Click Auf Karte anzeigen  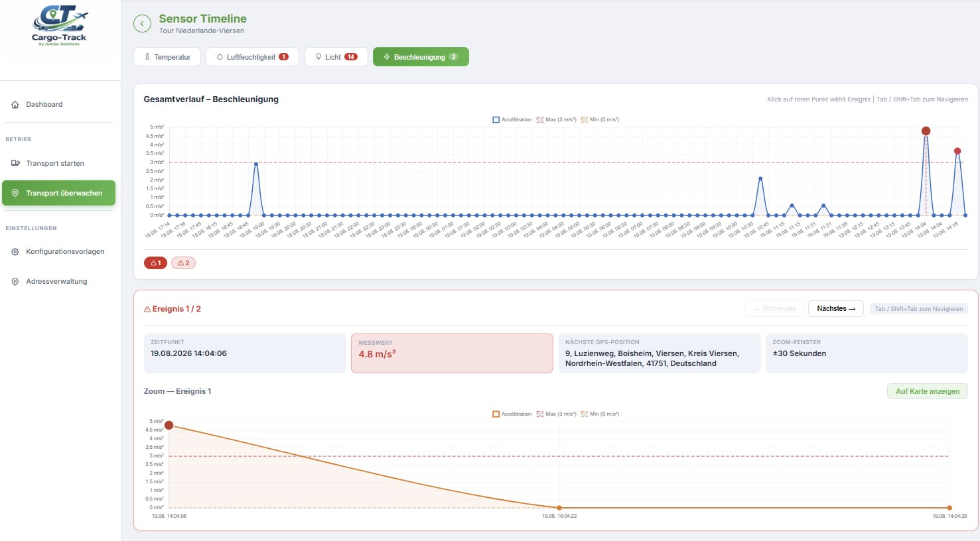pyautogui.click(x=928, y=391)
